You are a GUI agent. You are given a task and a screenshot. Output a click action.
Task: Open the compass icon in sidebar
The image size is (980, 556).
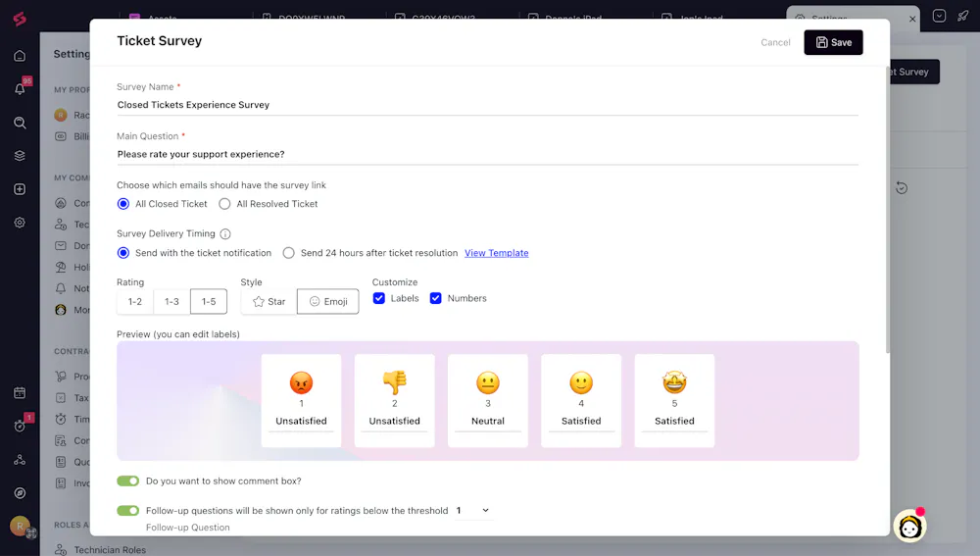pyautogui.click(x=20, y=493)
